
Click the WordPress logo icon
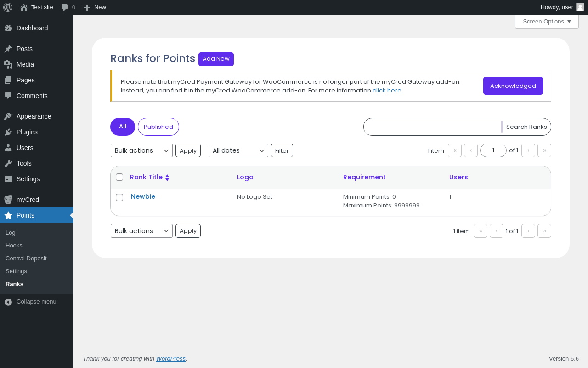tap(8, 7)
